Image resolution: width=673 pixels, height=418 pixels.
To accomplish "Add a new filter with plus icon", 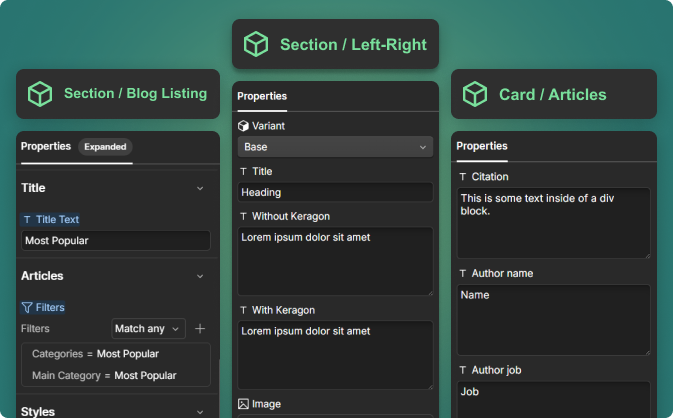I will (200, 329).
